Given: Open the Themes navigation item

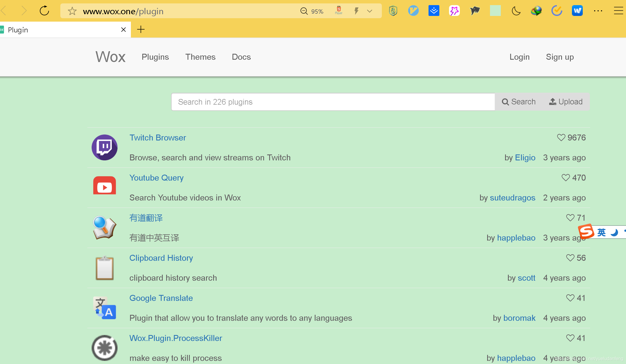Looking at the screenshot, I should point(201,57).
